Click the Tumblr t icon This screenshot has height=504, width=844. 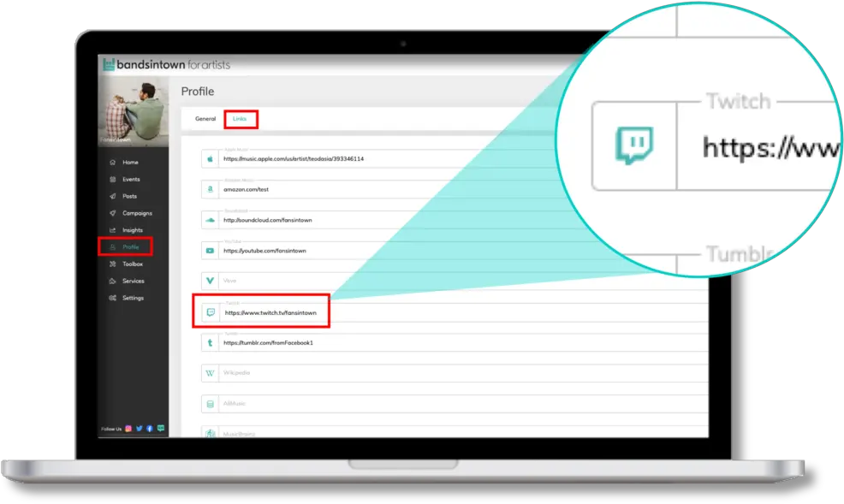coord(211,342)
